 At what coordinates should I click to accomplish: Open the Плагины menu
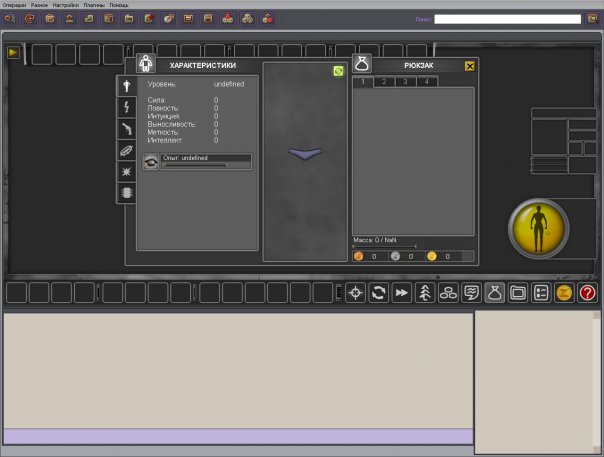pos(94,5)
